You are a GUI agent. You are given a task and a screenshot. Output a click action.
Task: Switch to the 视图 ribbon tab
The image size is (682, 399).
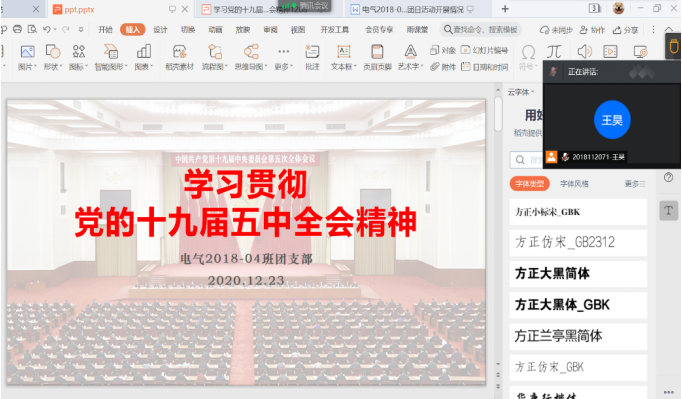pos(298,30)
